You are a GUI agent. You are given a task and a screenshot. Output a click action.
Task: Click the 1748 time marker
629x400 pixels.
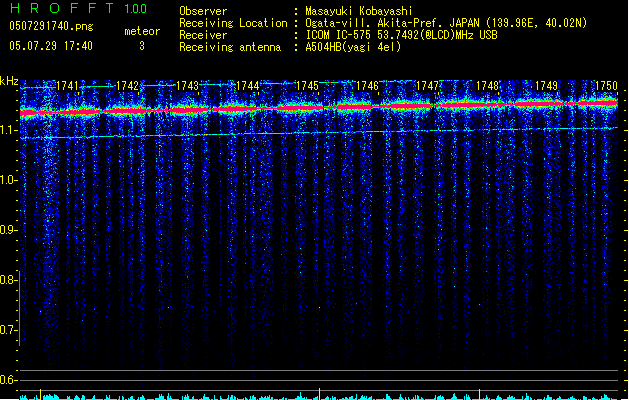(487, 86)
